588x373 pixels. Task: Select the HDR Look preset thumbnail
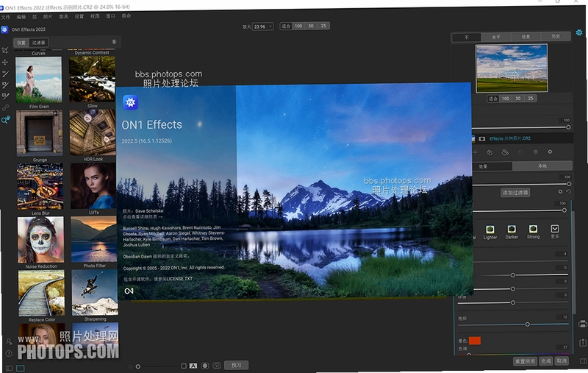click(93, 132)
